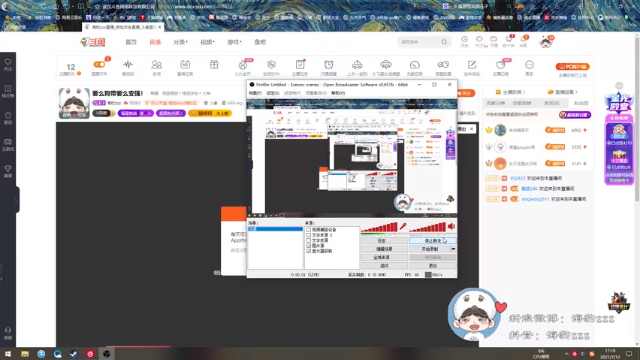Toggle the video capture device source checkbox
The width and height of the screenshot is (640, 360).
(x=309, y=230)
